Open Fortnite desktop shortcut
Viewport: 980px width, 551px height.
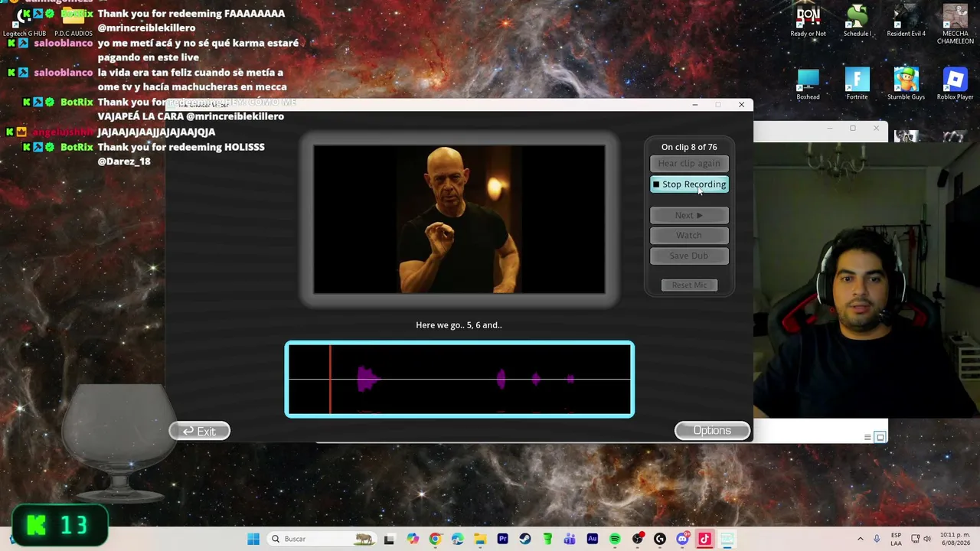857,84
